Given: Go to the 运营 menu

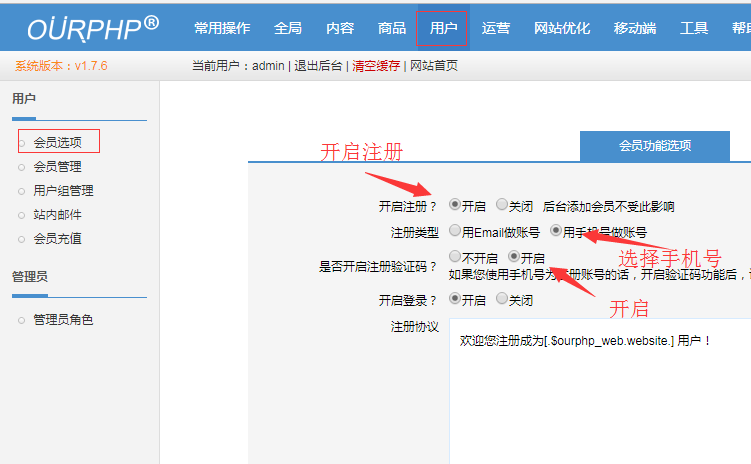Looking at the screenshot, I should click(x=495, y=28).
